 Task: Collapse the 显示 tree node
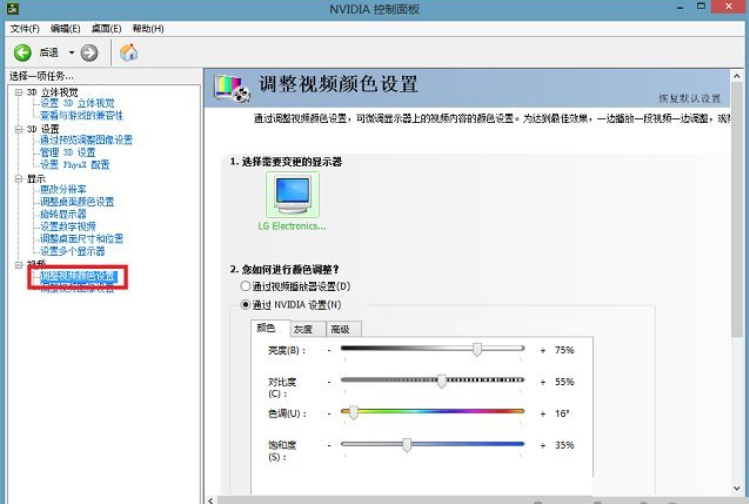coord(19,179)
